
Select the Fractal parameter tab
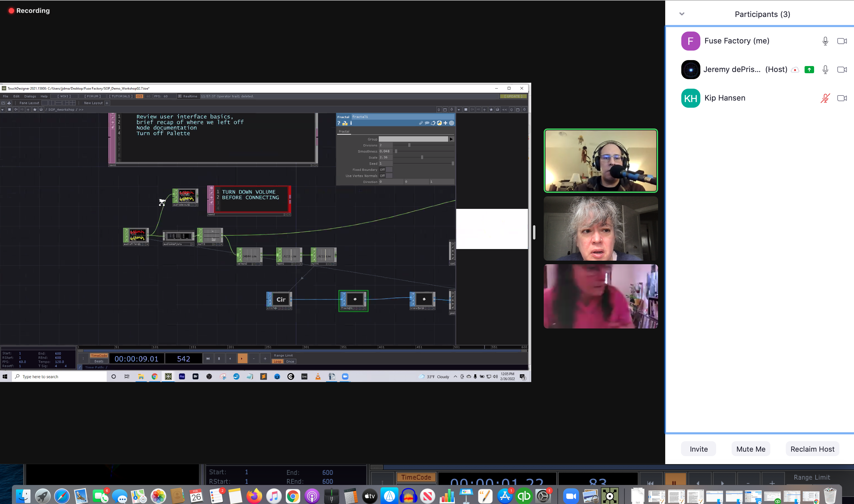(344, 132)
